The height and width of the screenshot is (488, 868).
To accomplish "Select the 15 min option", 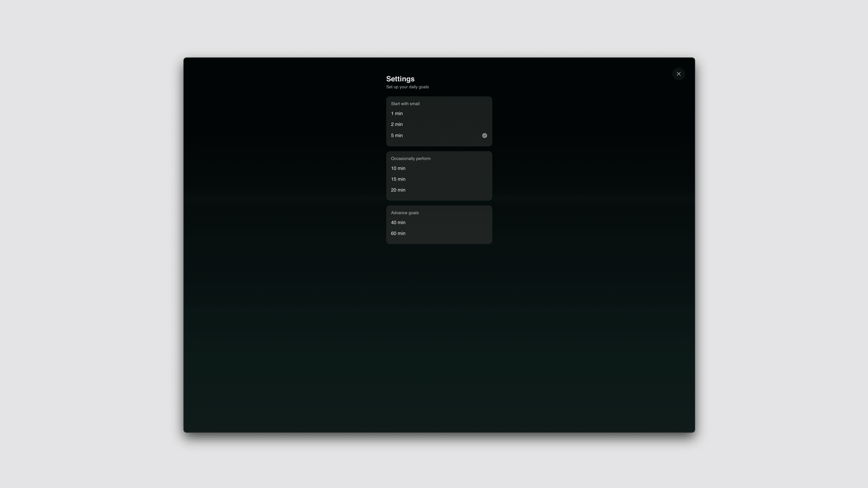I will tap(398, 179).
